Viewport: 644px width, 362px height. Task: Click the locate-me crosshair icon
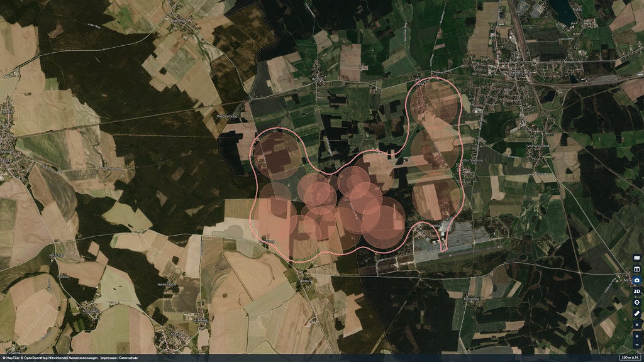[636, 302]
